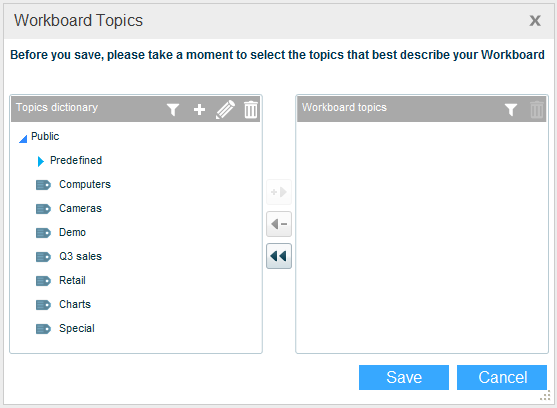Edit topic using the pencil icon
The height and width of the screenshot is (408, 557).
(x=225, y=109)
